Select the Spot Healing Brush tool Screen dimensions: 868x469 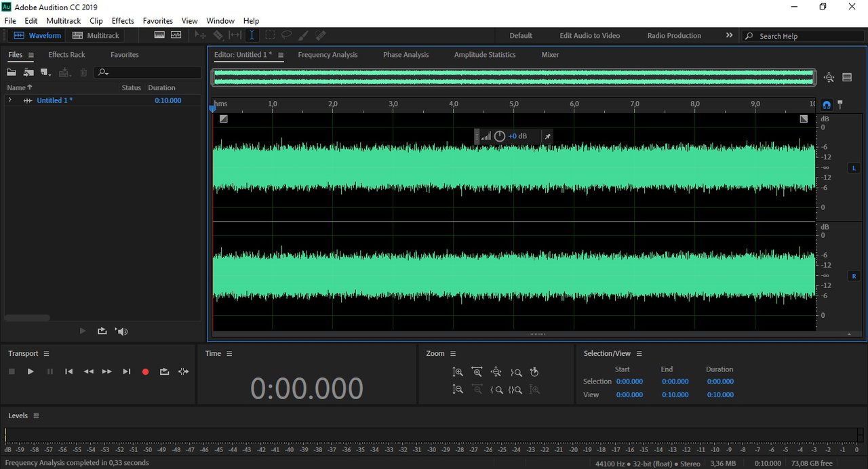pyautogui.click(x=321, y=35)
